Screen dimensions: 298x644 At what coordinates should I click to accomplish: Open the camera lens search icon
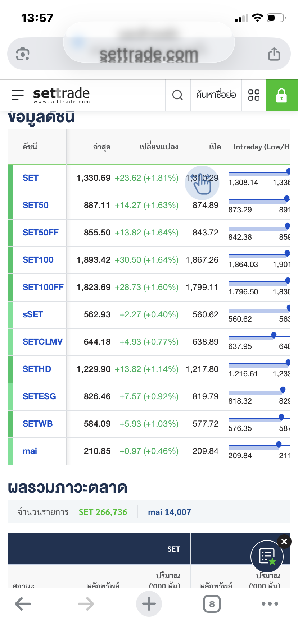23,54
